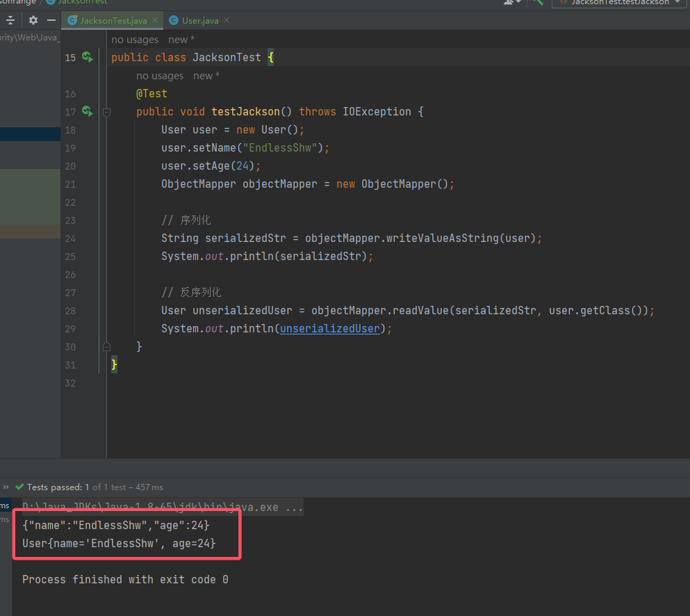690x616 pixels.
Task: Click 'no usages' hint above class declaration
Action: point(135,40)
